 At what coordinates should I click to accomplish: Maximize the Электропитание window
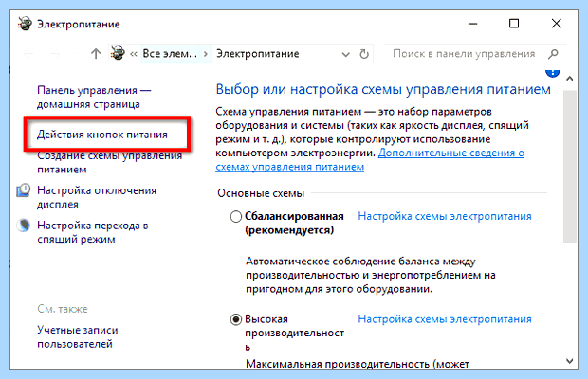pos(514,24)
